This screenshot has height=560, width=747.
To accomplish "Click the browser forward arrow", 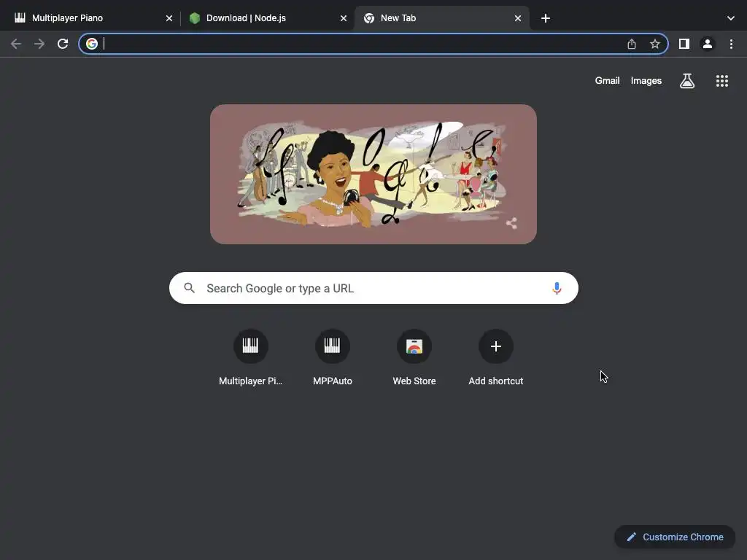I will pyautogui.click(x=39, y=44).
